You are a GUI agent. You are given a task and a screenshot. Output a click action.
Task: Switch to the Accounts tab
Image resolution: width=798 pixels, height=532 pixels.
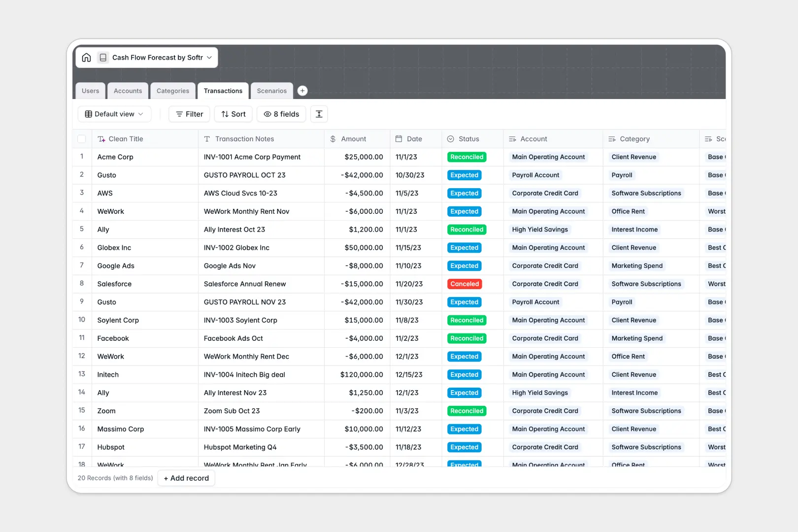pyautogui.click(x=128, y=91)
